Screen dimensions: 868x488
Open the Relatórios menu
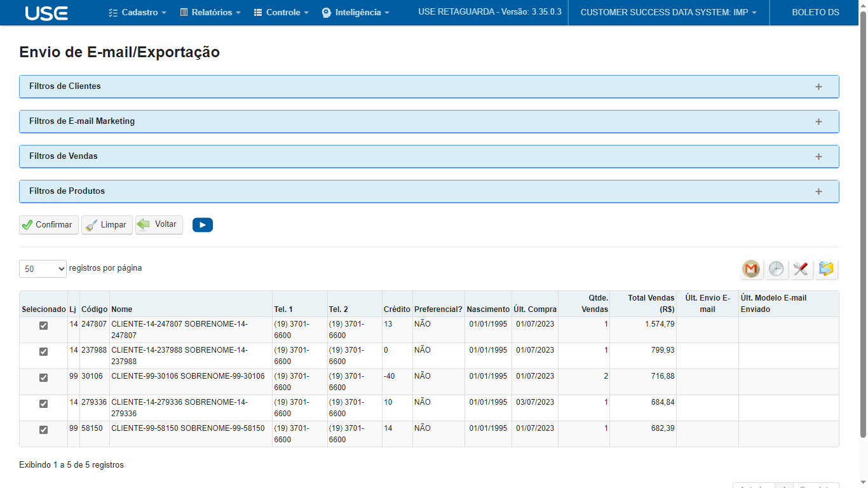coord(210,13)
